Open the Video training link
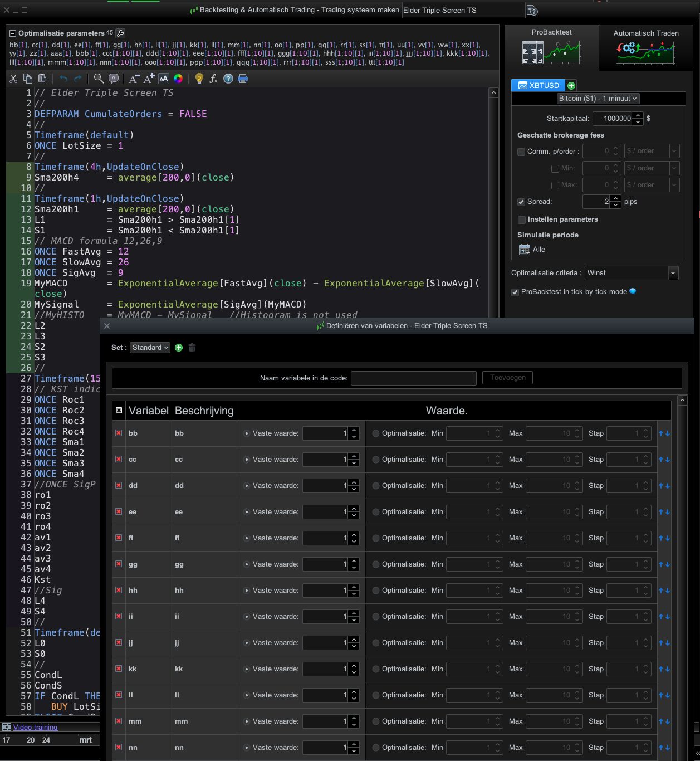700x761 pixels. point(35,727)
